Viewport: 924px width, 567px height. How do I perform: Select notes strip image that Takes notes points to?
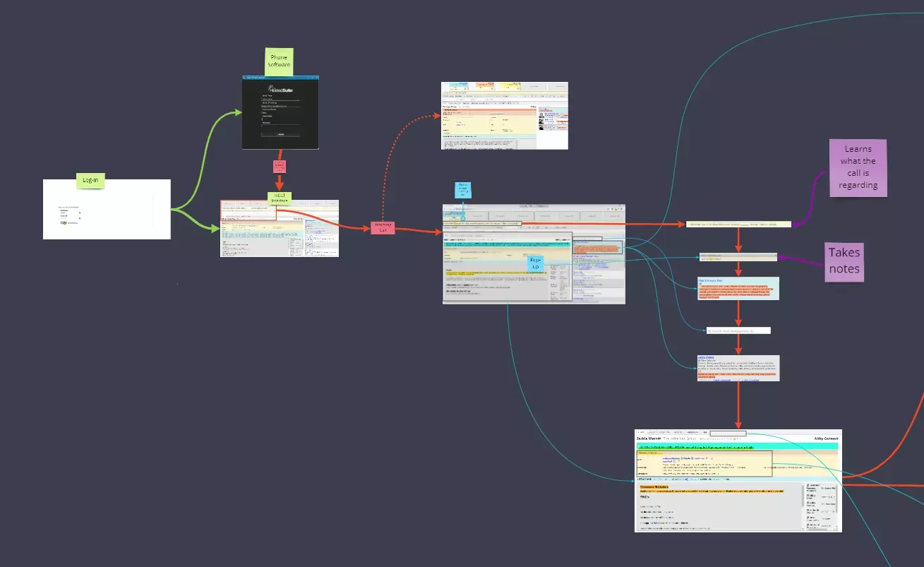pyautogui.click(x=738, y=257)
